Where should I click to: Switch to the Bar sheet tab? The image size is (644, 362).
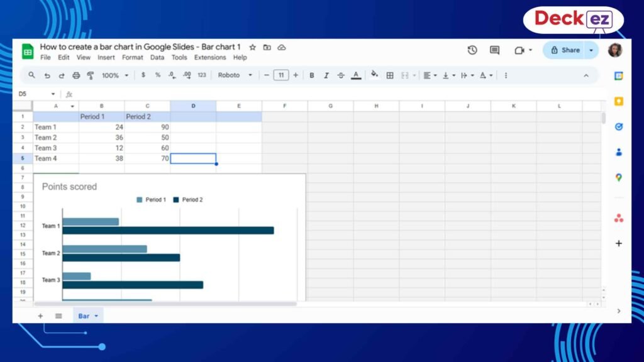coord(84,315)
